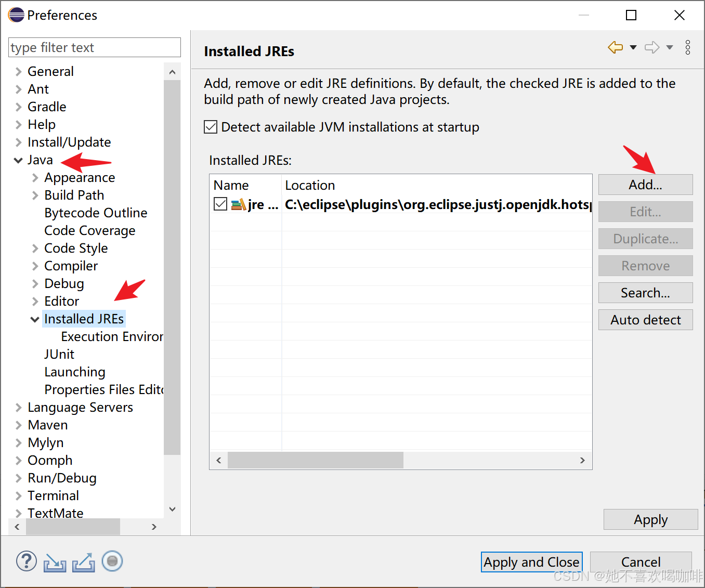Select Launching in the tree
The width and height of the screenshot is (705, 588).
75,372
